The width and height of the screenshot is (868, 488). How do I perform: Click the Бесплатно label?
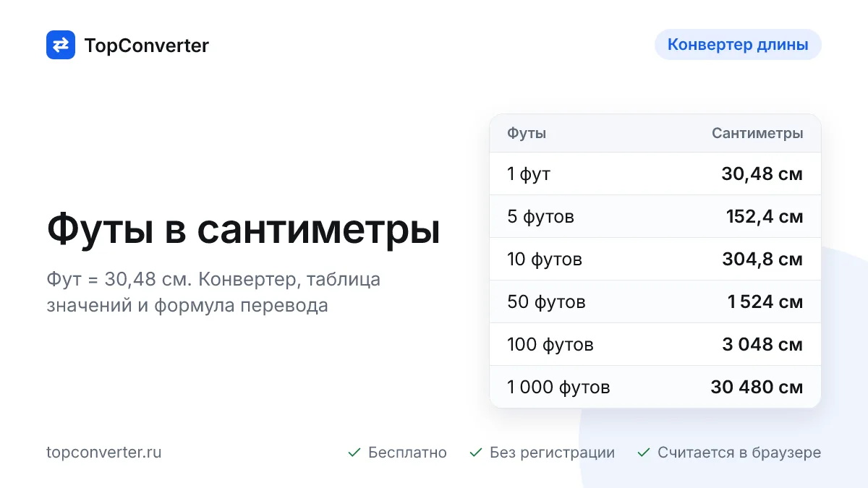[407, 453]
